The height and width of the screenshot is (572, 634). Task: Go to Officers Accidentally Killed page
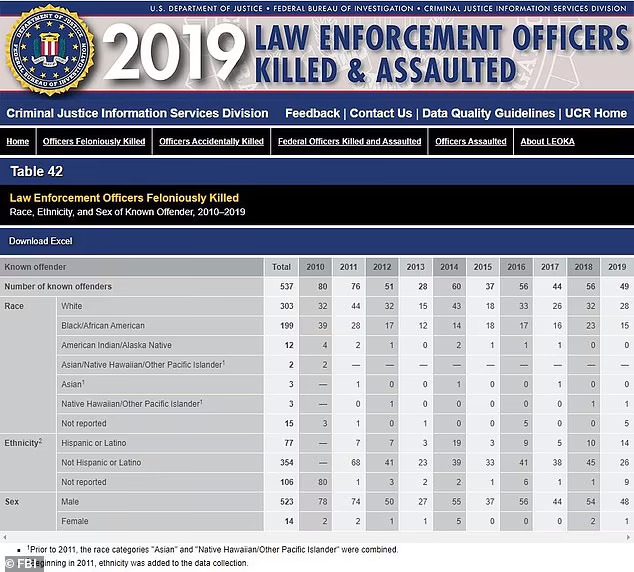pyautogui.click(x=211, y=141)
